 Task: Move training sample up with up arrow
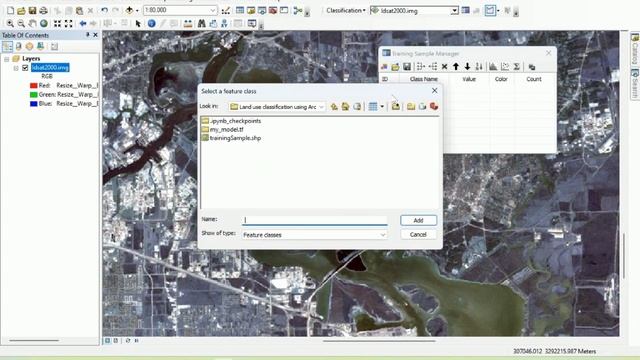[456, 67]
